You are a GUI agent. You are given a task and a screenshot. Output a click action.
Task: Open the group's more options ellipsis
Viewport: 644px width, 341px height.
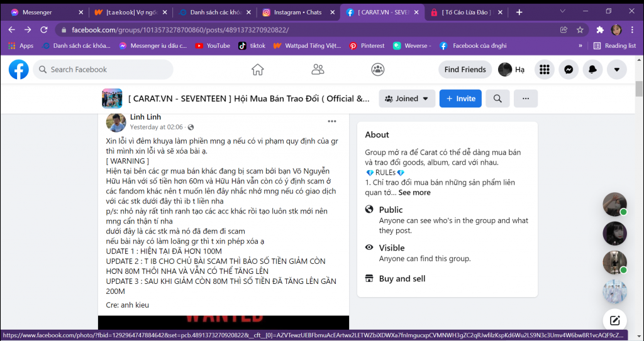tap(525, 99)
